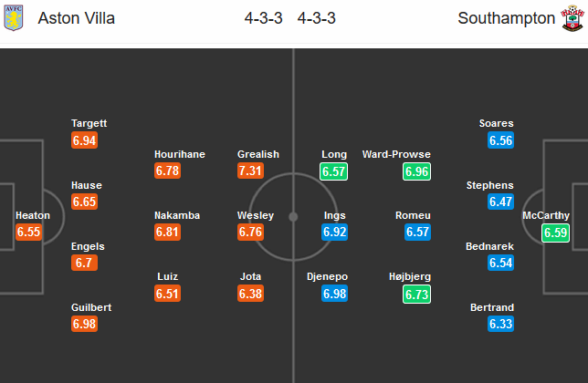Click Long's 6.57 green rating badge
This screenshot has height=383, width=588.
click(x=334, y=171)
